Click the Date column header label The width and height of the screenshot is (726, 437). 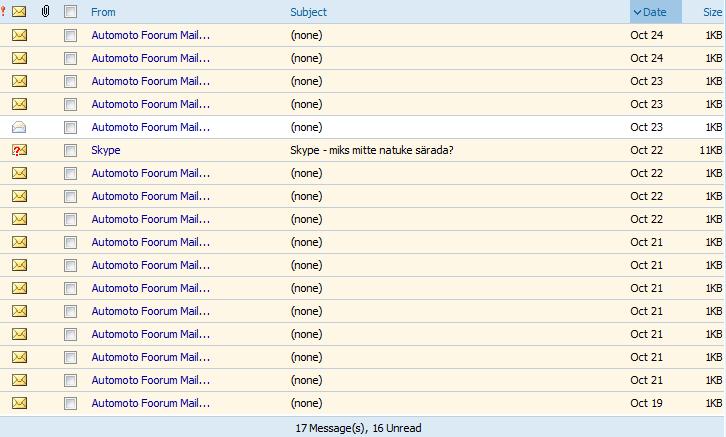655,12
